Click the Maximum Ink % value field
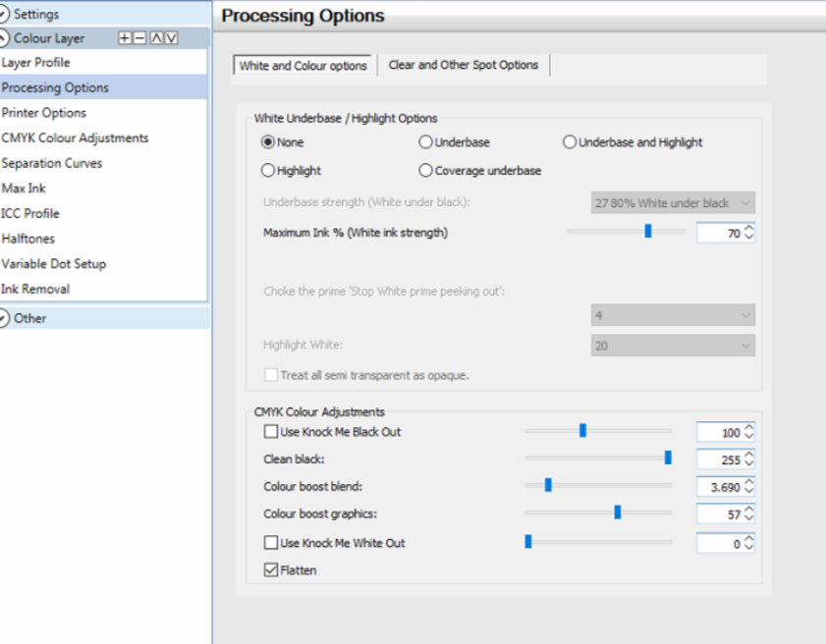The width and height of the screenshot is (826, 644). [720, 233]
